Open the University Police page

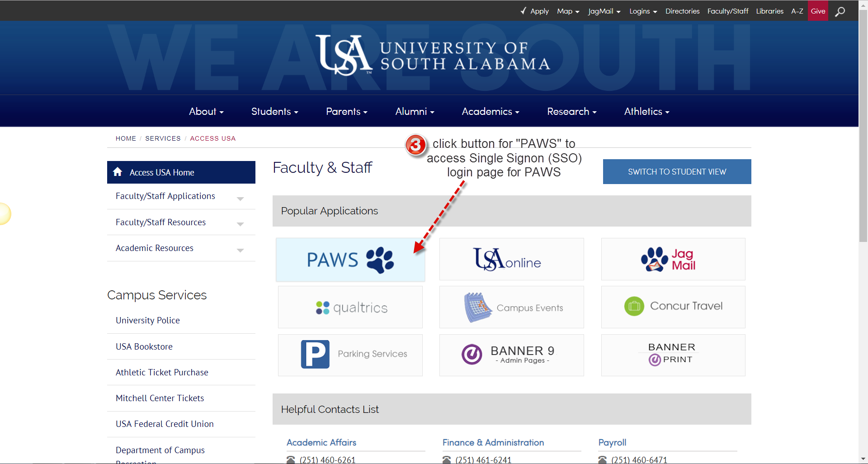click(148, 320)
